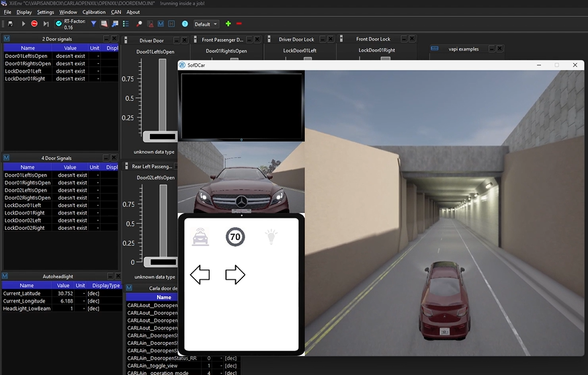
Task: Click the left arrow turn indicator
Action: click(200, 274)
